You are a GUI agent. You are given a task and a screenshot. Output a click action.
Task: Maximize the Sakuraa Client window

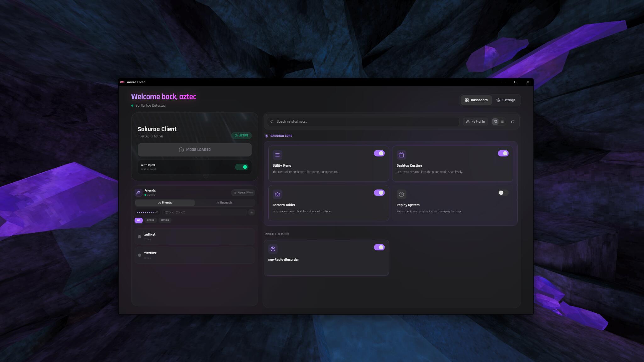pos(516,82)
